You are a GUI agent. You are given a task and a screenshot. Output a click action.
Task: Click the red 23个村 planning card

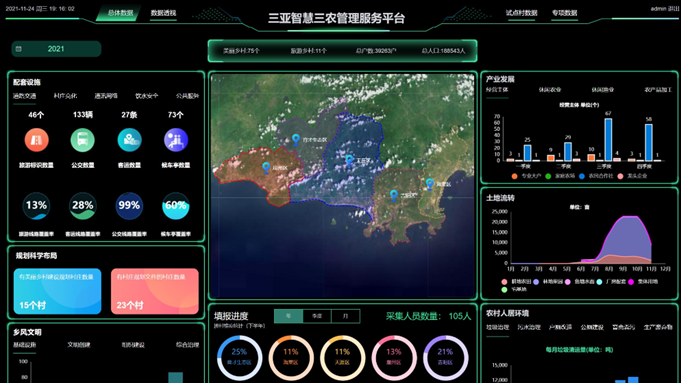pos(155,291)
